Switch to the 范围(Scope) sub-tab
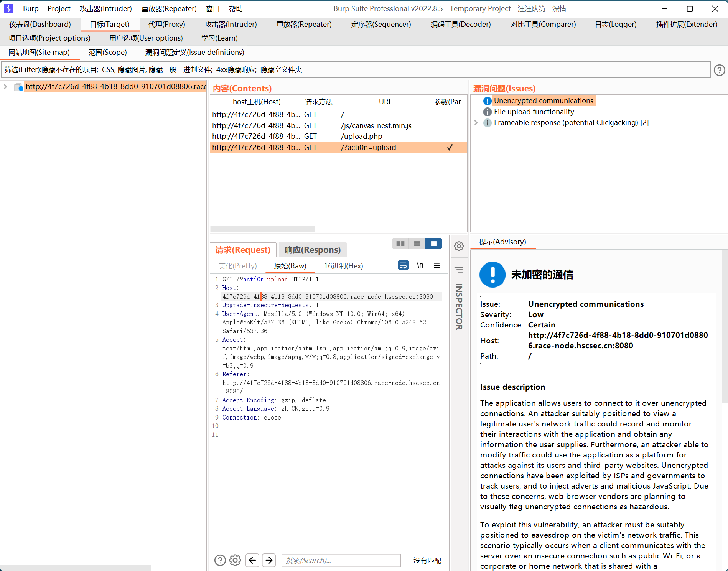The width and height of the screenshot is (728, 571). (108, 53)
